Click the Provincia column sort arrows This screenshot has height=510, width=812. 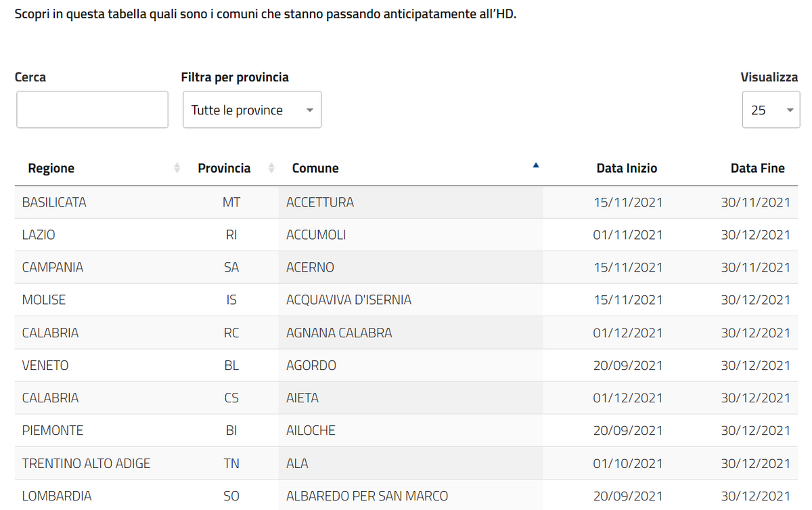pos(271,168)
